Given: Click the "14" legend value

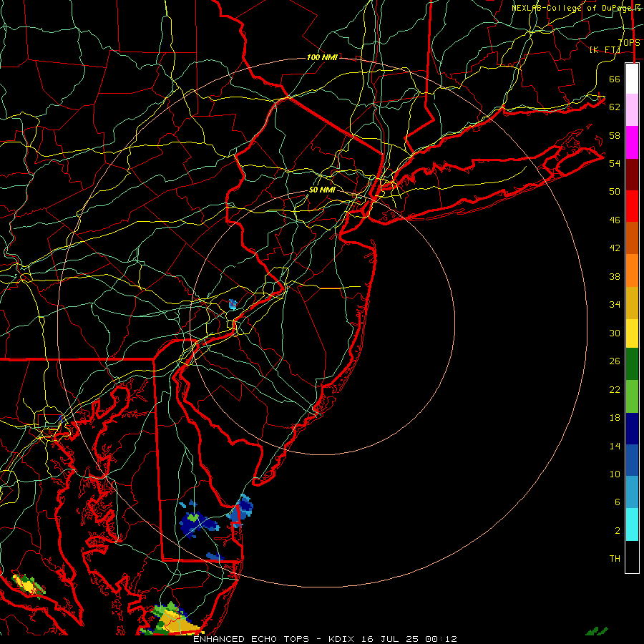Looking at the screenshot, I should pyautogui.click(x=615, y=446).
